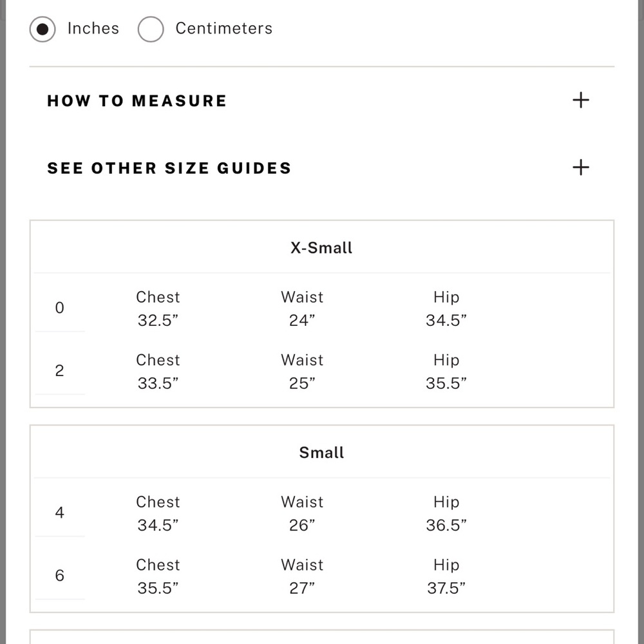The width and height of the screenshot is (644, 644).
Task: Click the 25" waist value for size 2
Action: tap(302, 383)
